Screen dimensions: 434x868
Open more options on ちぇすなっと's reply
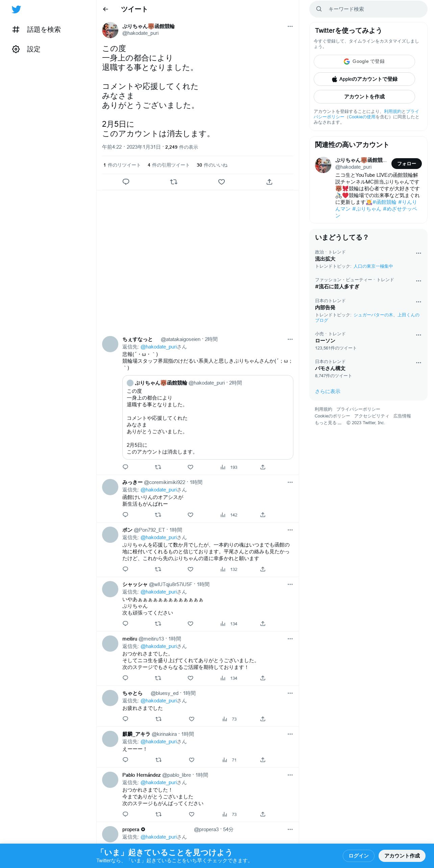290,339
